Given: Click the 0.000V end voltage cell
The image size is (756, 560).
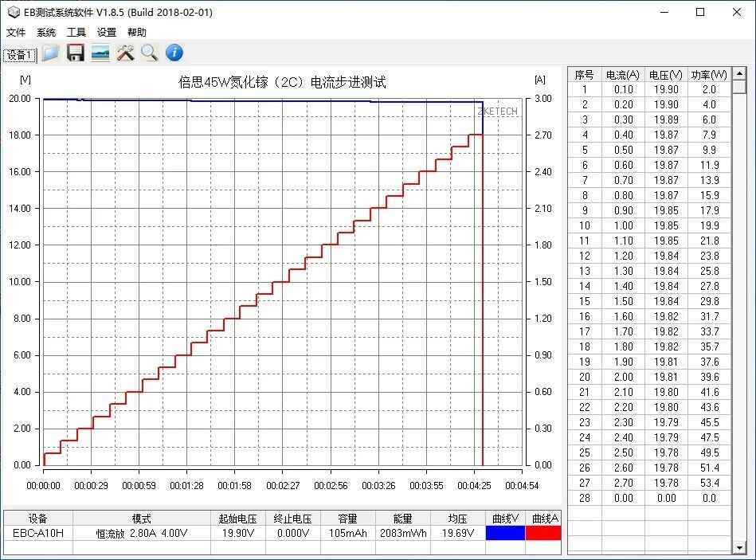Looking at the screenshot, I should 292,533.
